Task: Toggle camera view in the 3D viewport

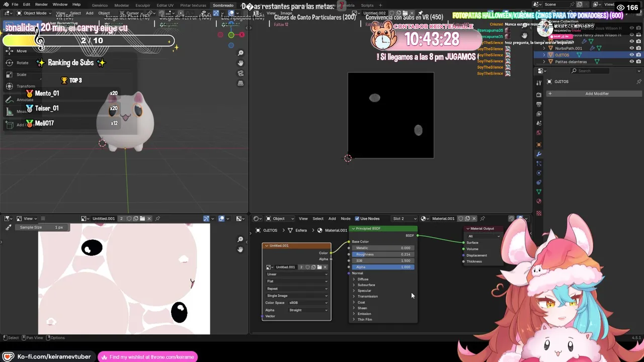Action: (240, 73)
